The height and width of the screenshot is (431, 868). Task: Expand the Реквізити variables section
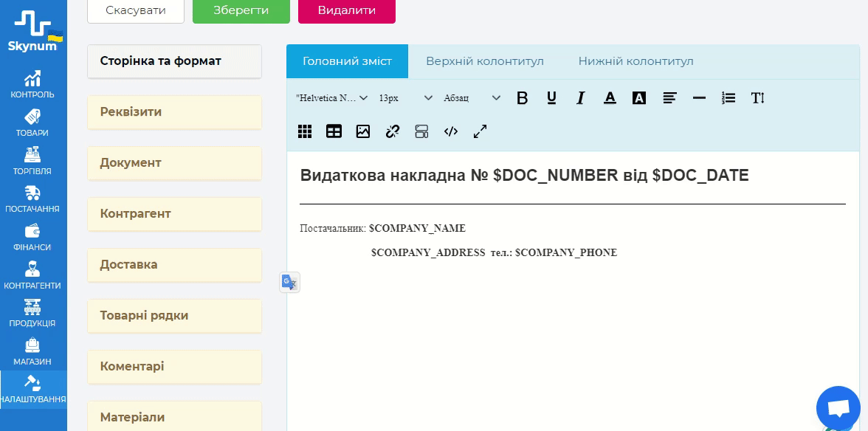pyautogui.click(x=174, y=112)
